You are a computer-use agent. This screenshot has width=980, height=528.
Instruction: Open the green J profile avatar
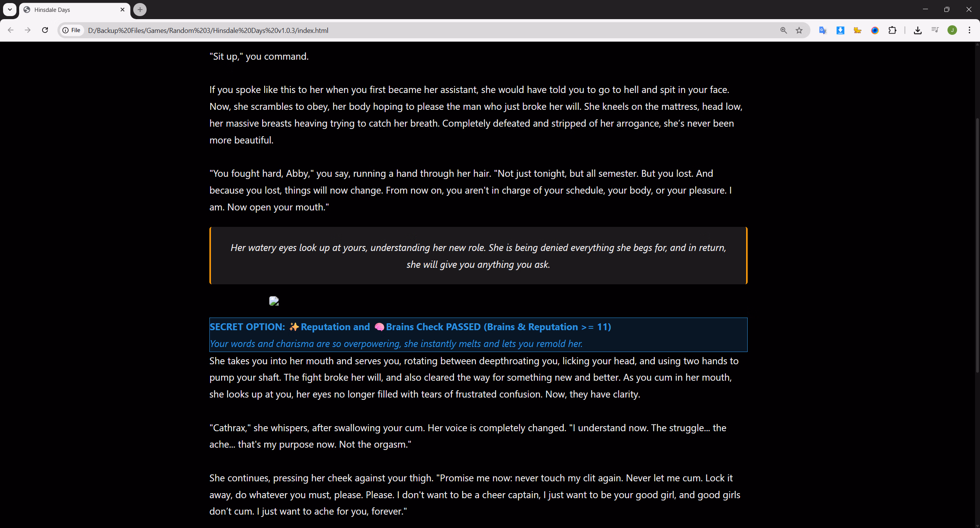click(x=952, y=30)
